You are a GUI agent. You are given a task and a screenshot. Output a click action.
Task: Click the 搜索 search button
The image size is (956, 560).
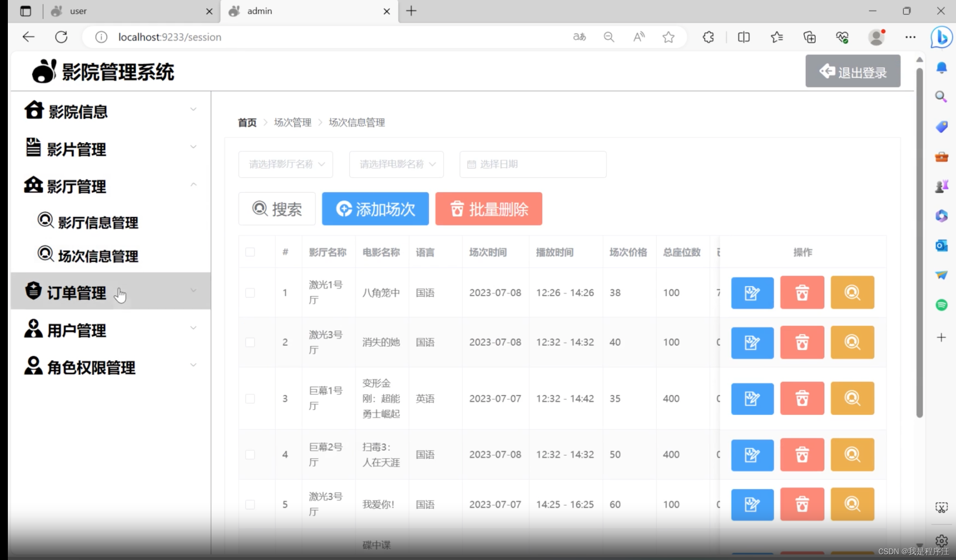click(277, 209)
